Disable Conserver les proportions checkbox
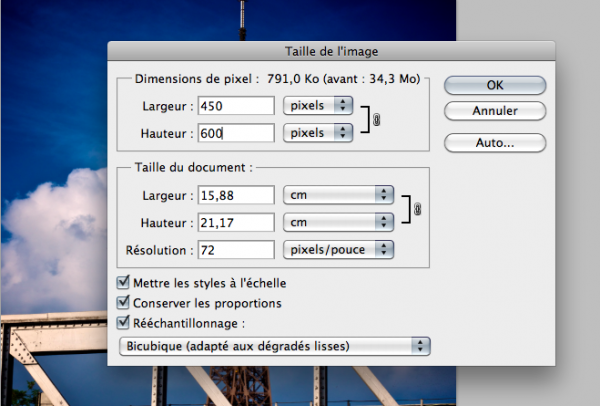 124,302
